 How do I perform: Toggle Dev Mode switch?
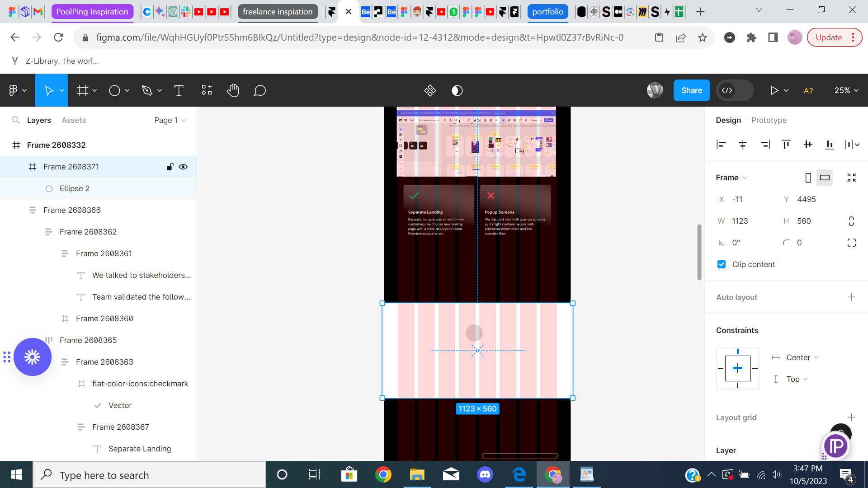[x=735, y=91]
